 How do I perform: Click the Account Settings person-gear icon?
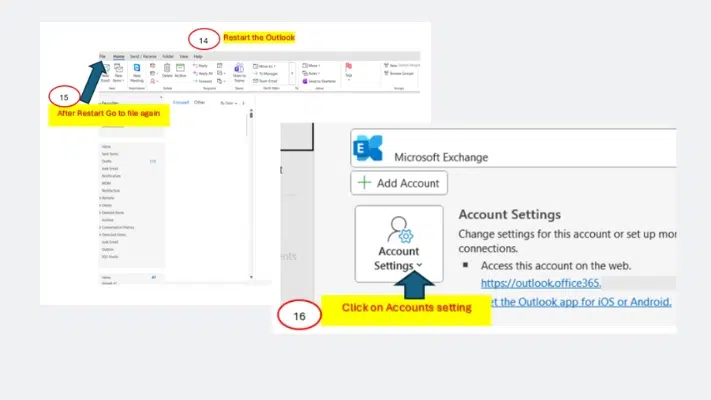tap(400, 229)
